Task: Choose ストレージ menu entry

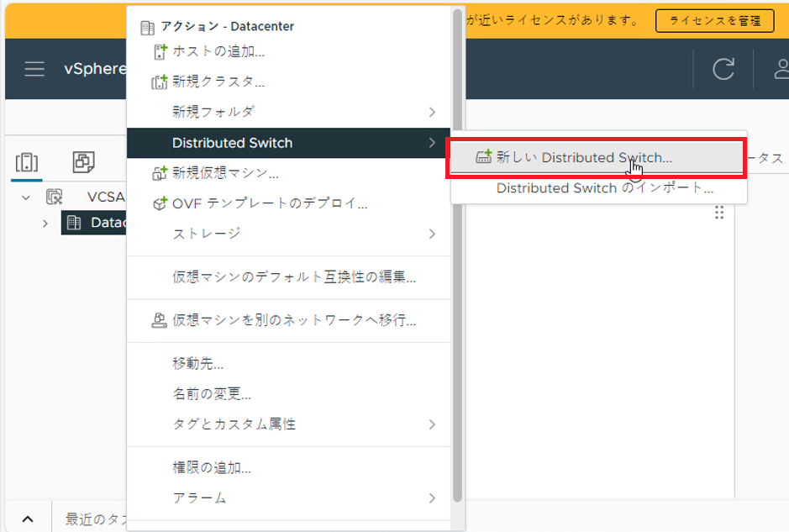Action: point(288,234)
